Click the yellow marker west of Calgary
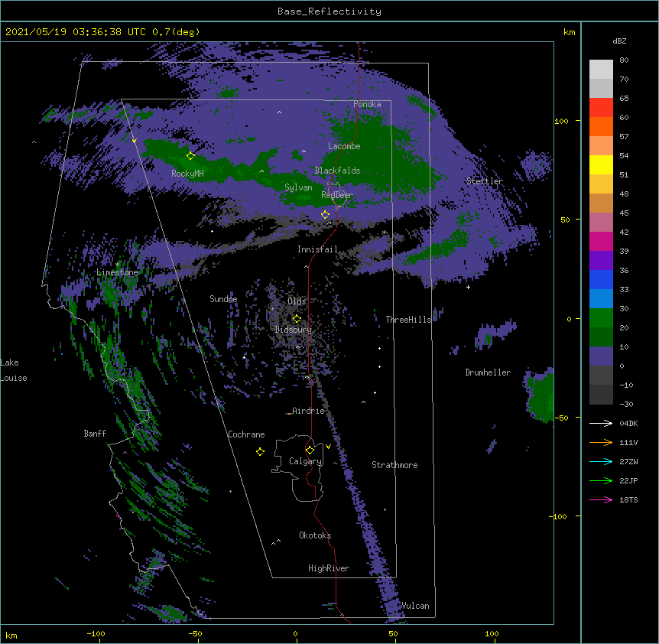 pyautogui.click(x=260, y=451)
